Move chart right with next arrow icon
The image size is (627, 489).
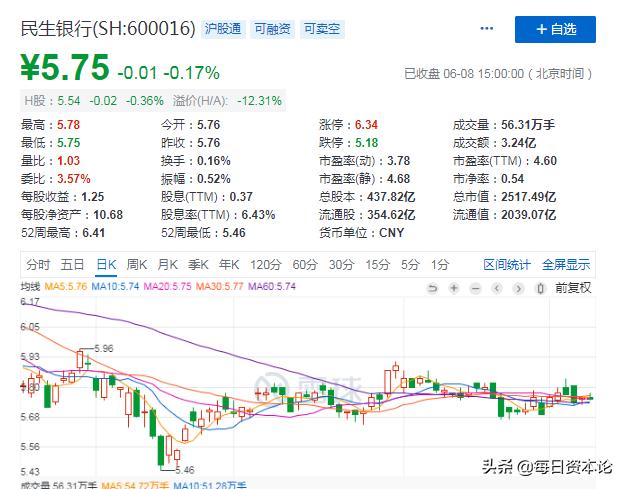519,288
